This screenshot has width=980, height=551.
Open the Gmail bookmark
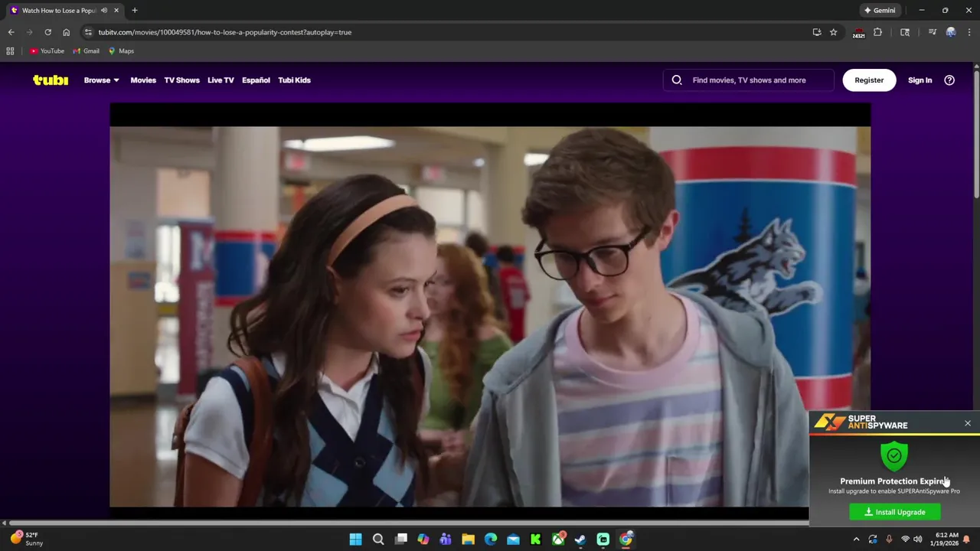click(x=86, y=51)
